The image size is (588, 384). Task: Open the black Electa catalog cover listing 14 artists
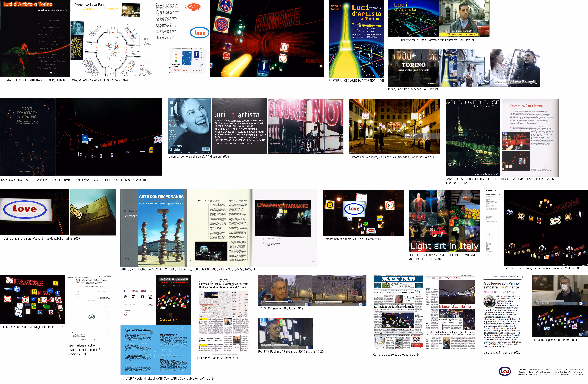tap(35, 38)
